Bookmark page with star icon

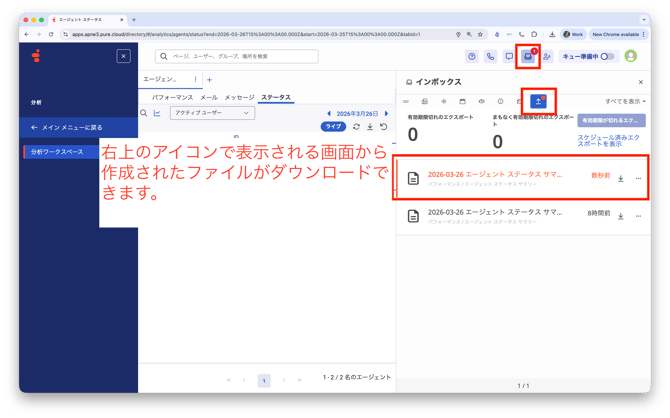[480, 34]
